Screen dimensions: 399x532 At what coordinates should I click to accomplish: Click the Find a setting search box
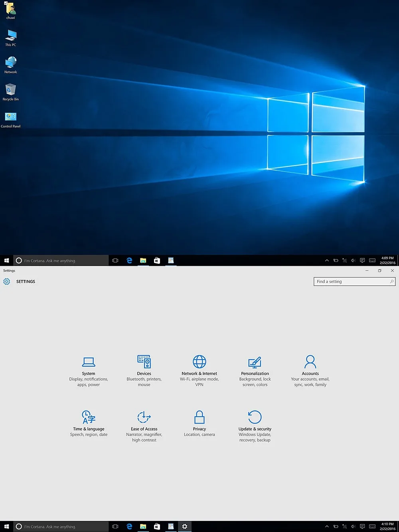(x=355, y=282)
